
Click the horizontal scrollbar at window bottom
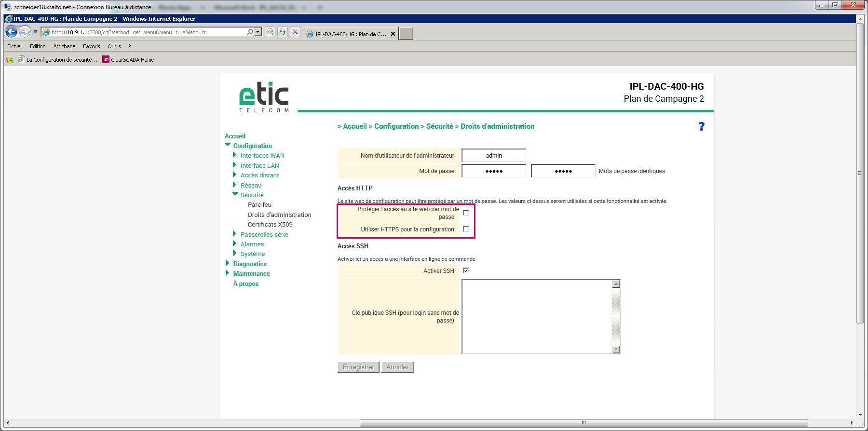tap(583, 423)
